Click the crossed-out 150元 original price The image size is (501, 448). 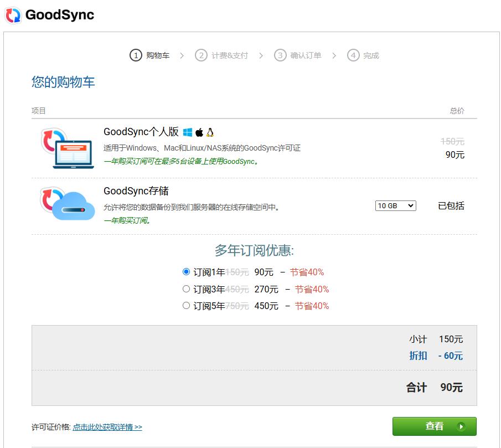point(453,141)
